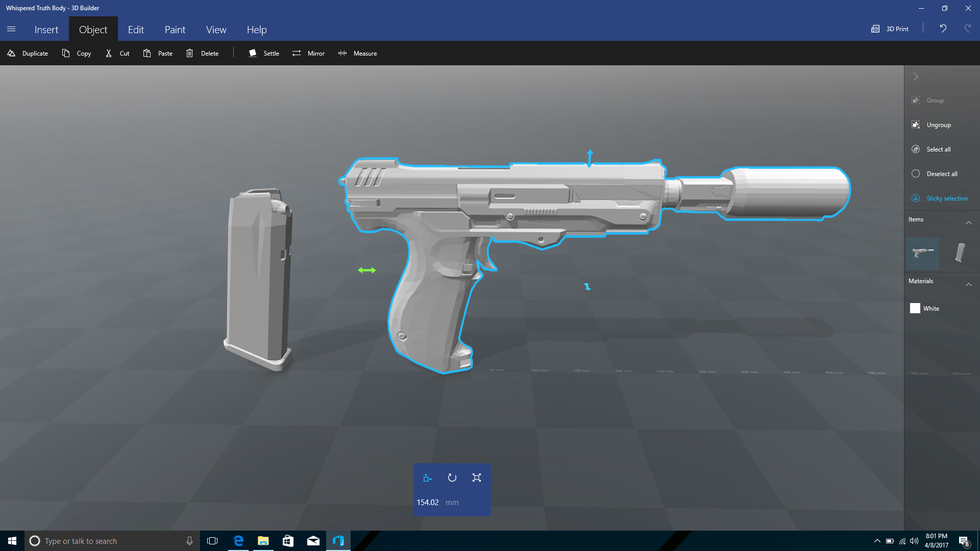Open the hamburger navigation menu

point(11,29)
